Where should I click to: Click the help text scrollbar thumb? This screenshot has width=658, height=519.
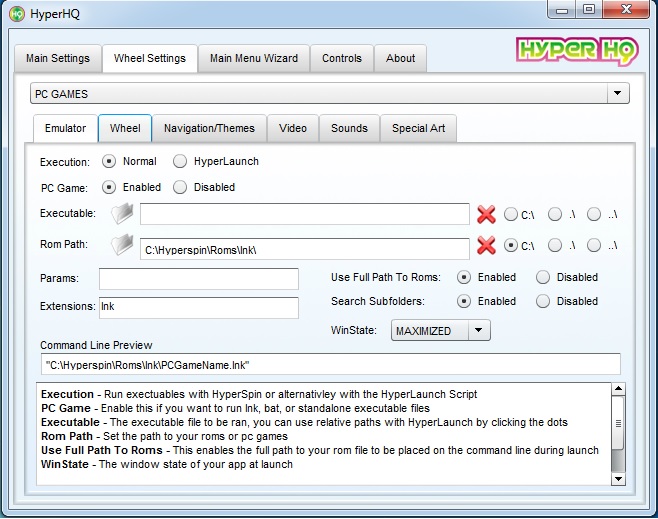[618, 423]
